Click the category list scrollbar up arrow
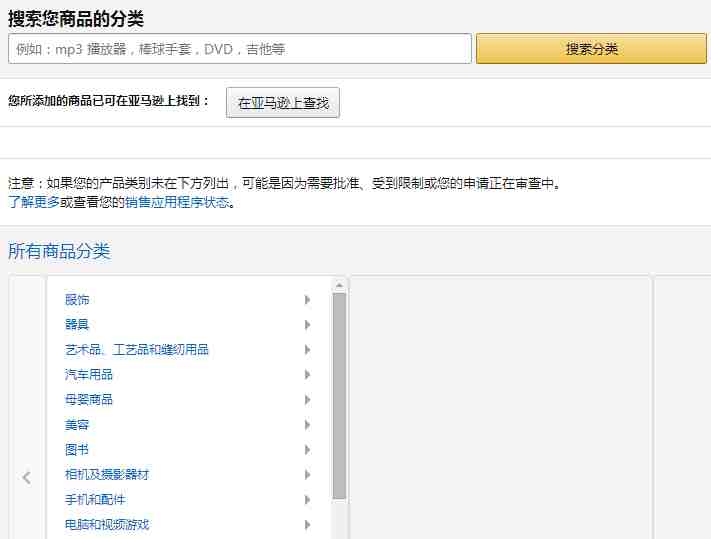Screen dimensions: 711x539 (339, 285)
